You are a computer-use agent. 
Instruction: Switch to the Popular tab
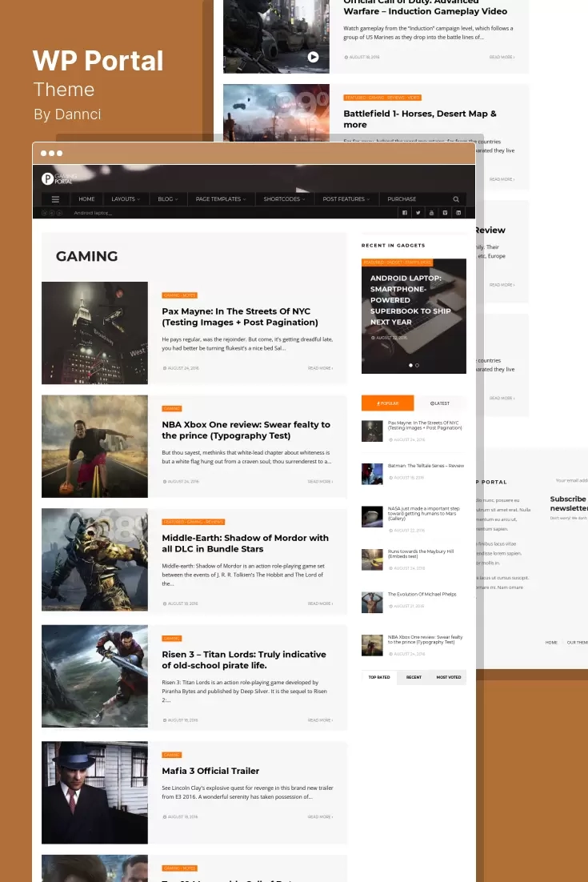tap(387, 403)
